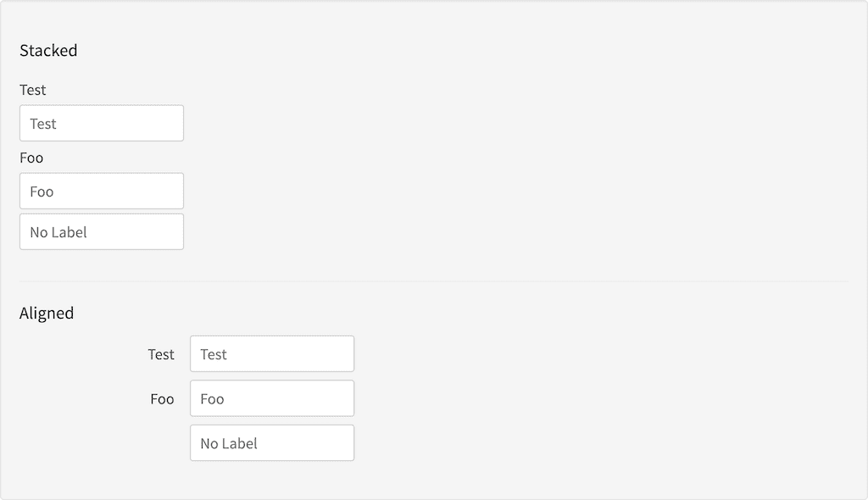
Task: Click 'No Label' placeholder text in stacked field
Action: click(x=58, y=232)
